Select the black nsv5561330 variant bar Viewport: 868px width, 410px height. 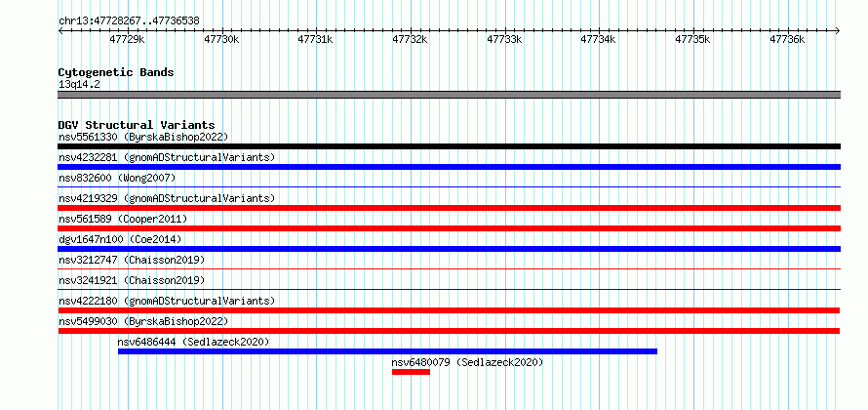[x=449, y=146]
